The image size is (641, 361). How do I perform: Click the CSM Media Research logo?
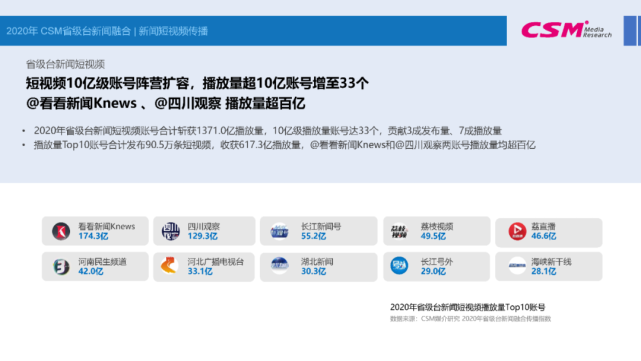(566, 30)
